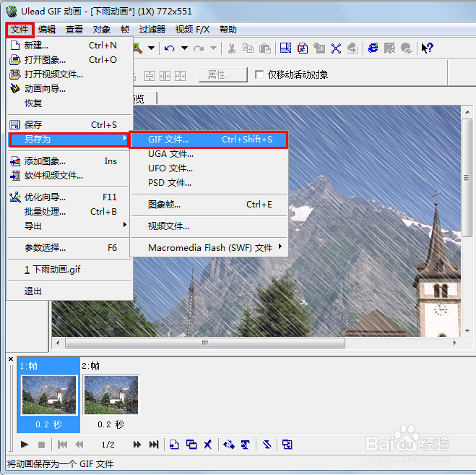The width and height of the screenshot is (476, 475).
Task: Launch 动画向导... from the menu
Action: click(69, 89)
